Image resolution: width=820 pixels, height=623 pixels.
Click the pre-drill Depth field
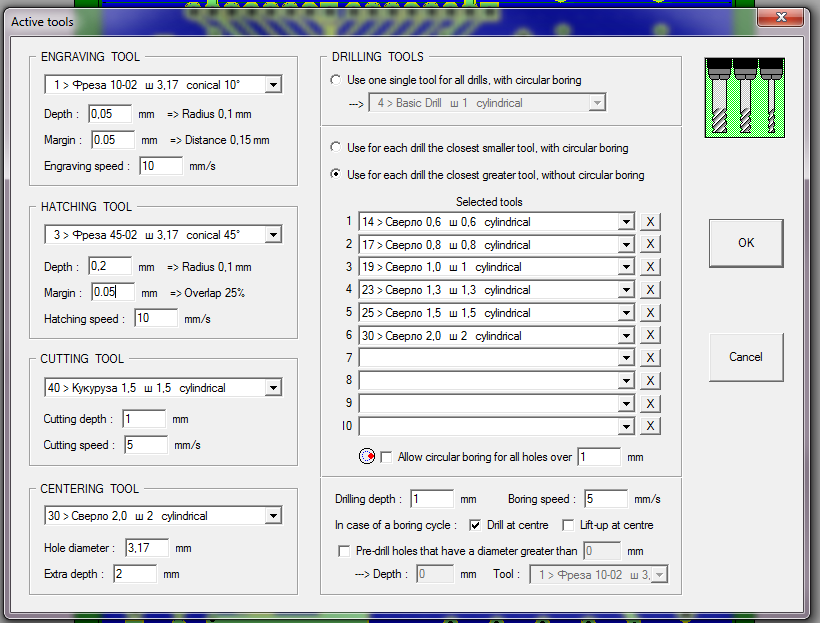click(x=435, y=574)
